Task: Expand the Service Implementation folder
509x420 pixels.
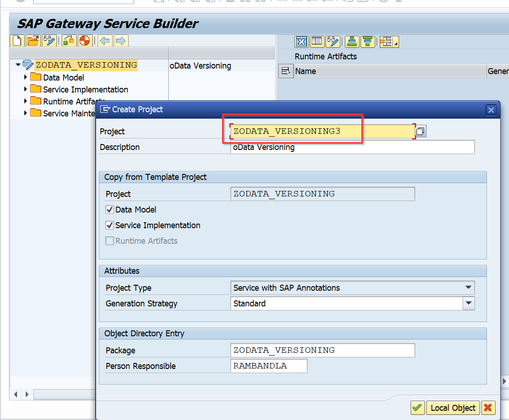Action: [26, 89]
